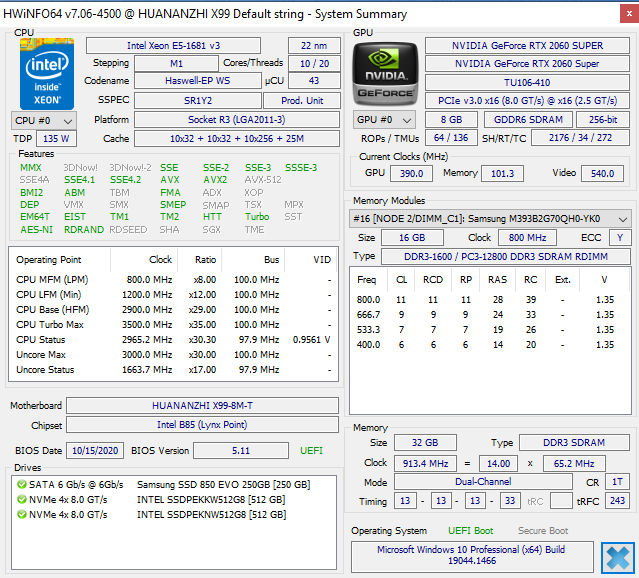Click the Uncore Status row
This screenshot has height=578, width=639.
tap(173, 370)
